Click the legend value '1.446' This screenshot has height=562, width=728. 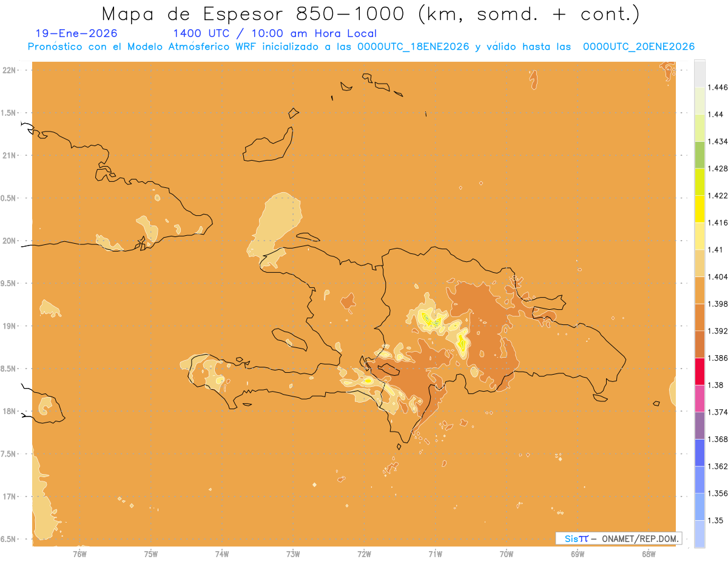pos(718,87)
